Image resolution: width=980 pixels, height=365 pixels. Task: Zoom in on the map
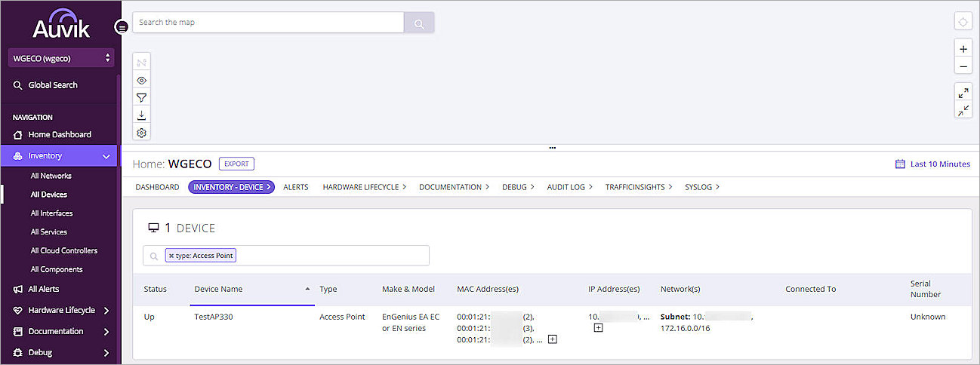pos(963,49)
